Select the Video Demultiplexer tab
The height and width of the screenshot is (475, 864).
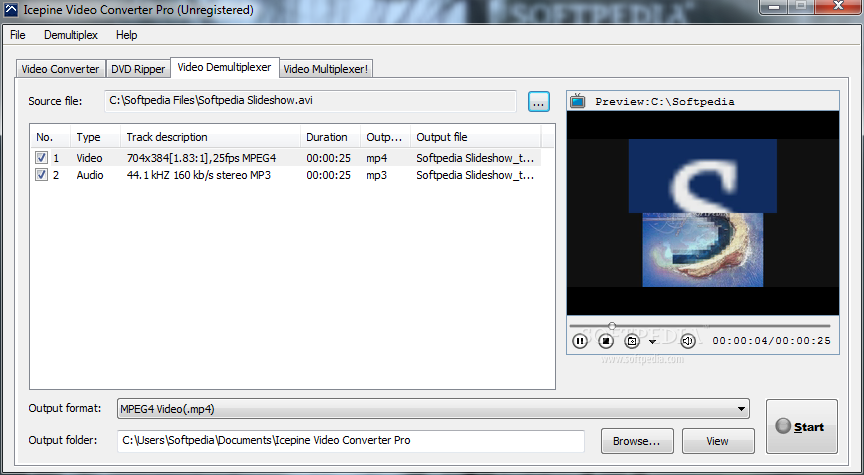click(224, 67)
